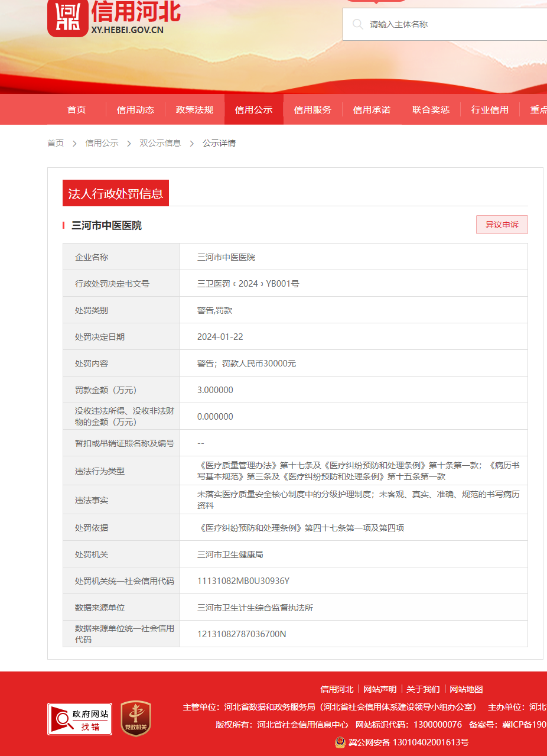Click the credit code 11131082MB0U30936Y
Image resolution: width=547 pixels, height=756 pixels.
tap(243, 581)
